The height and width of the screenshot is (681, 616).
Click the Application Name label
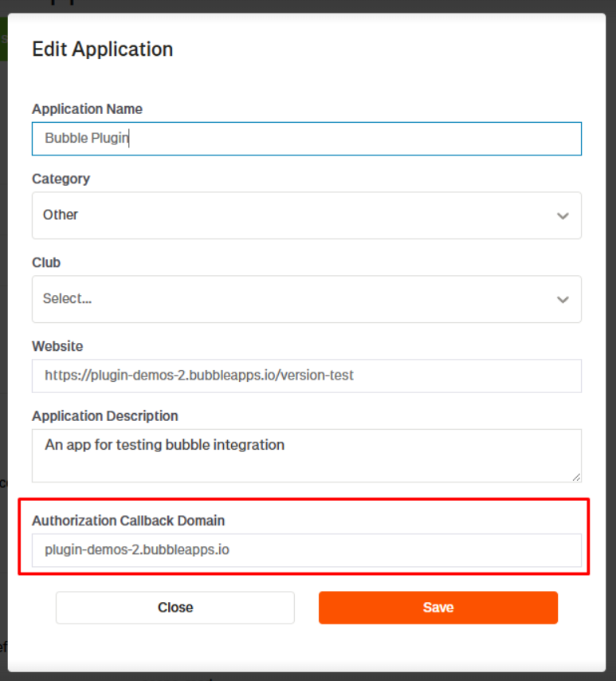coord(87,109)
